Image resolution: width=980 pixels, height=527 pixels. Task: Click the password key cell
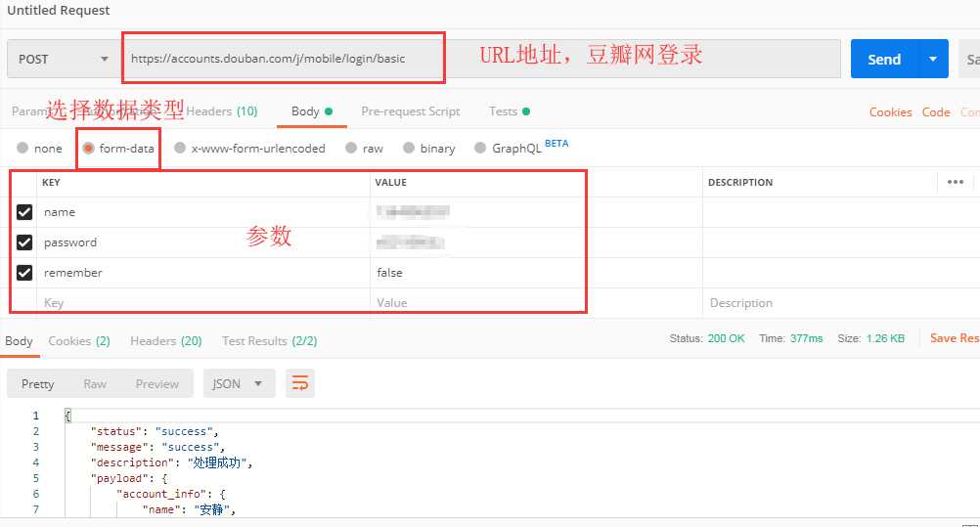pos(203,242)
